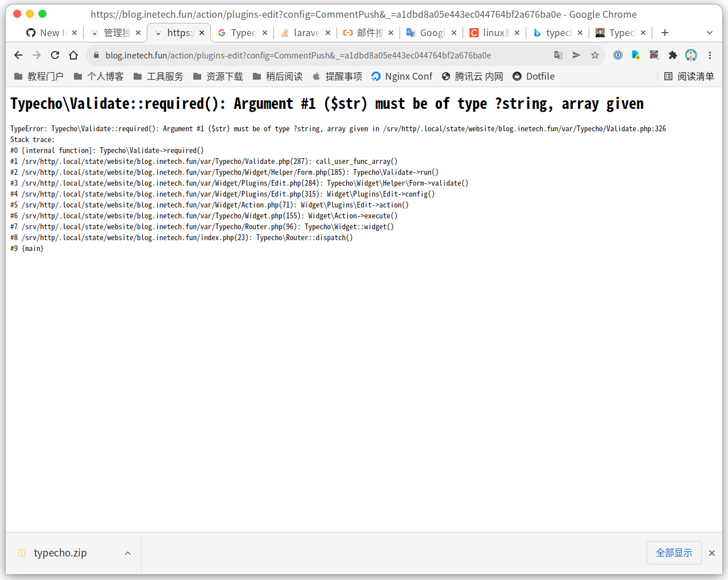Open the 稍后阅读 bookmark folder
The image size is (728, 580).
pyautogui.click(x=277, y=76)
